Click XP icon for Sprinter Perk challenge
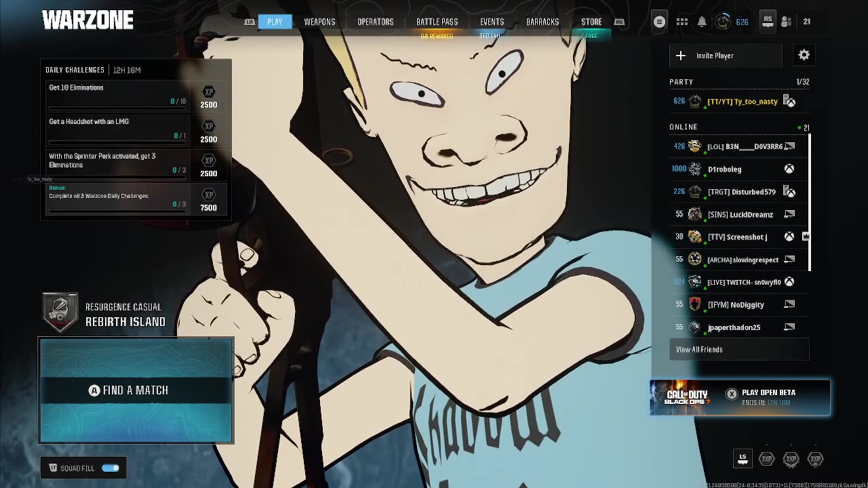The width and height of the screenshot is (868, 488). point(208,161)
